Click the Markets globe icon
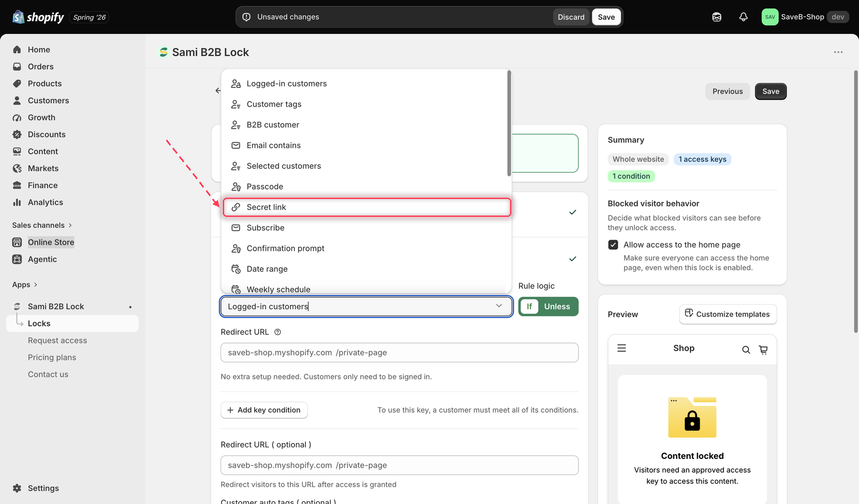Viewport: 859px width, 504px height. [x=17, y=169]
